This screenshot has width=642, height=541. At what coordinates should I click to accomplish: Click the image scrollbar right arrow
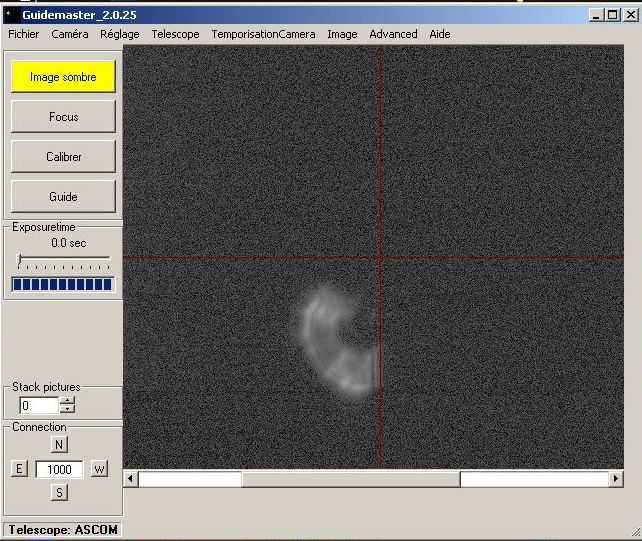tap(616, 479)
